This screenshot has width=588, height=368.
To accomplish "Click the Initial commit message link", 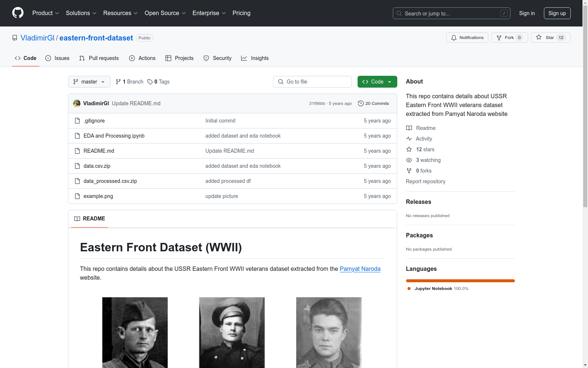I will click(x=220, y=121).
